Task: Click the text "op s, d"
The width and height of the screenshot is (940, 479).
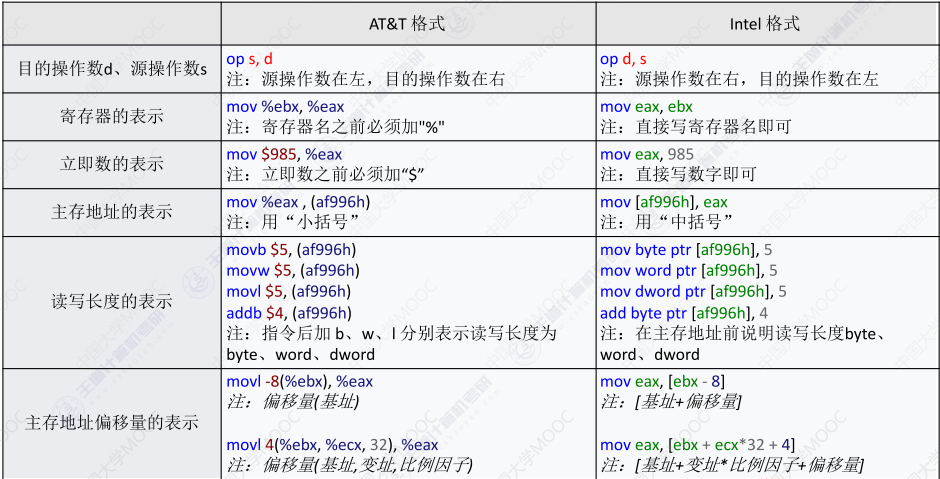Action: 249,59
